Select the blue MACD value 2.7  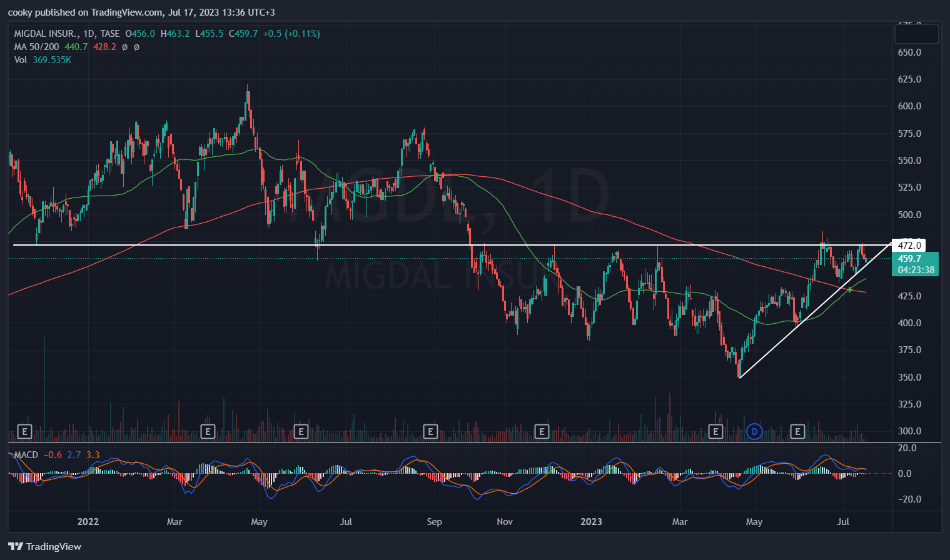click(x=74, y=455)
